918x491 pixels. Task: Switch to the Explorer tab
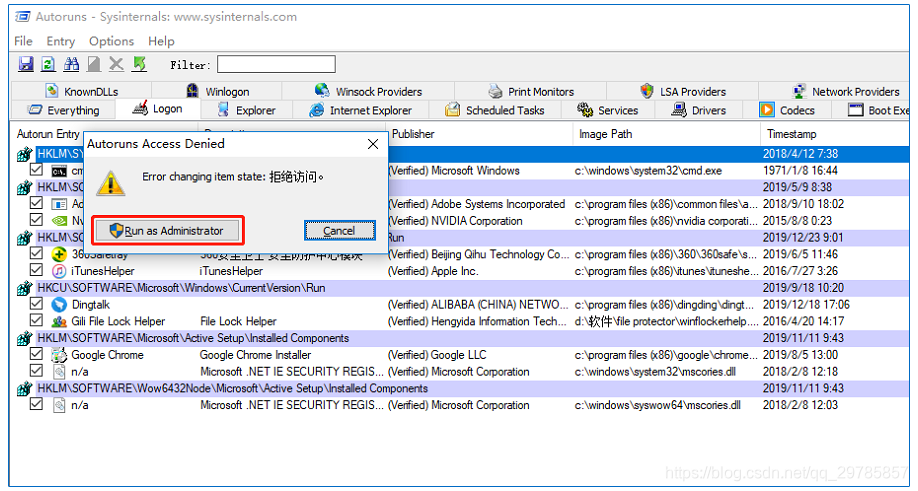[x=246, y=110]
